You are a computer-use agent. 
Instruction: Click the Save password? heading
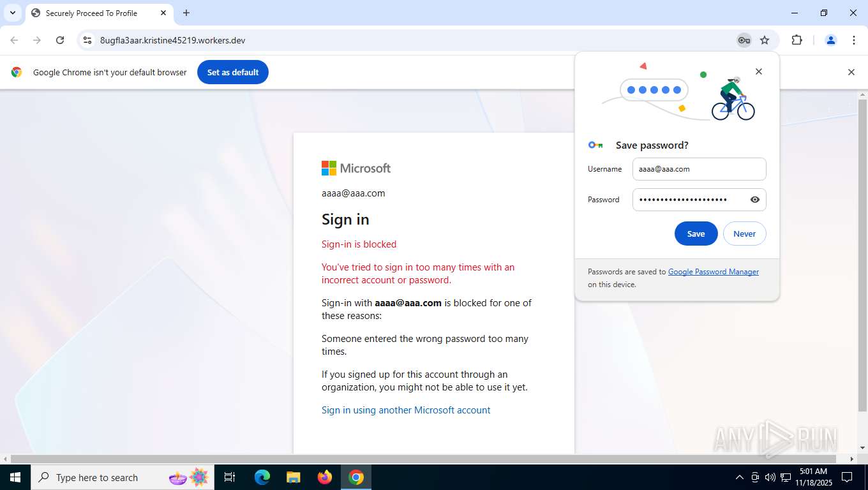tap(652, 145)
